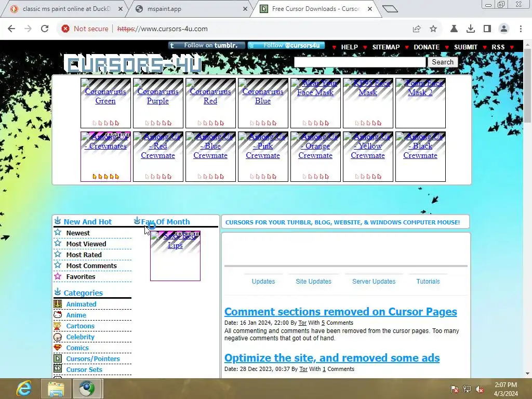This screenshot has height=399, width=532.
Task: Open the RSS menu link
Action: click(498, 47)
